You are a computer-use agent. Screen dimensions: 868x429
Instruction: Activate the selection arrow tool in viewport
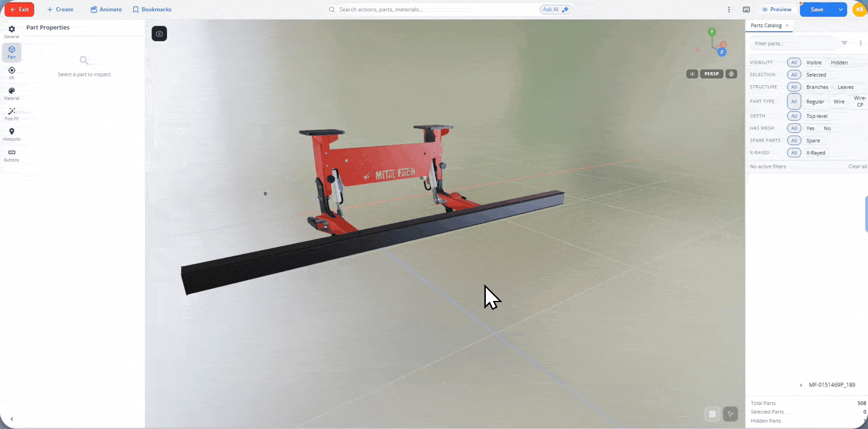(730, 414)
